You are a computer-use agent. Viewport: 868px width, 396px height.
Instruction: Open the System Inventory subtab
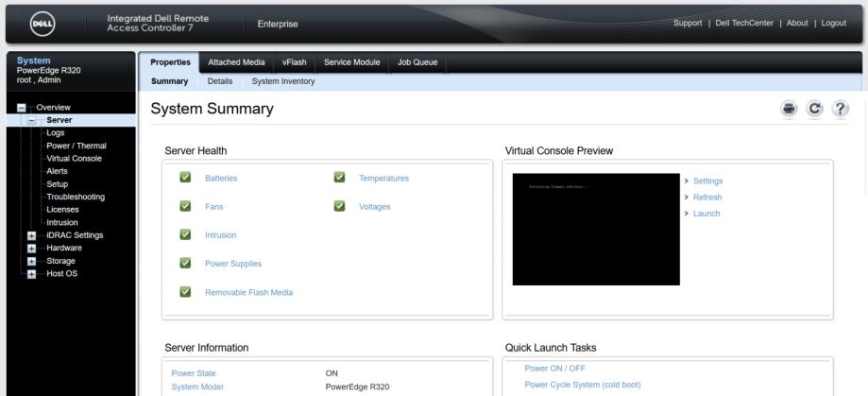pyautogui.click(x=283, y=81)
